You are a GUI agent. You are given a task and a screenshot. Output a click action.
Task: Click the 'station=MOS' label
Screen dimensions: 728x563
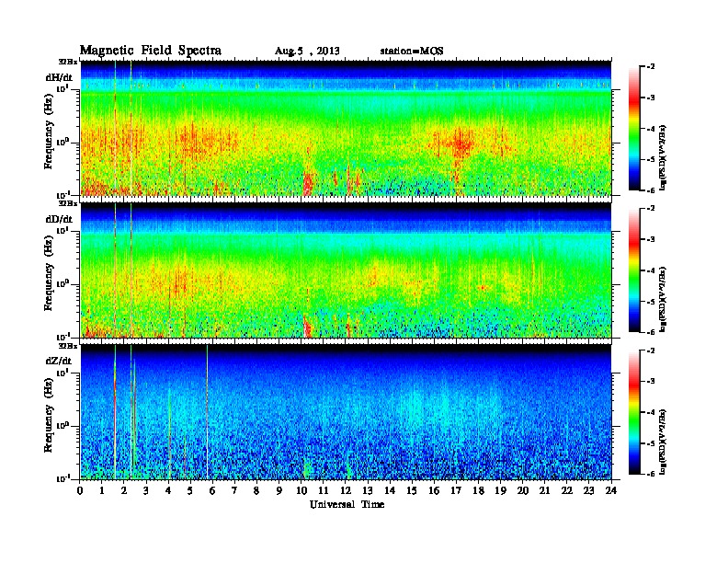(412, 52)
